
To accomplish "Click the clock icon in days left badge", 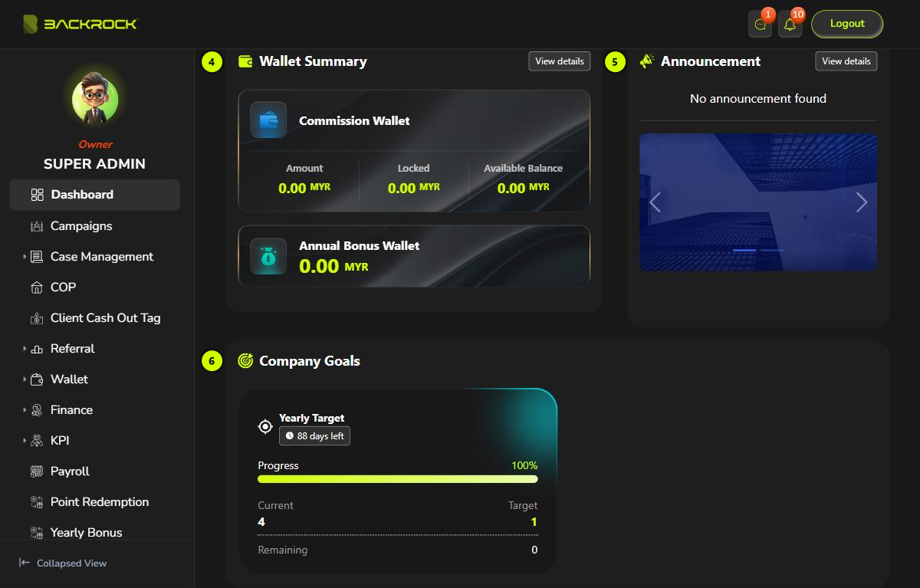I will pyautogui.click(x=290, y=436).
